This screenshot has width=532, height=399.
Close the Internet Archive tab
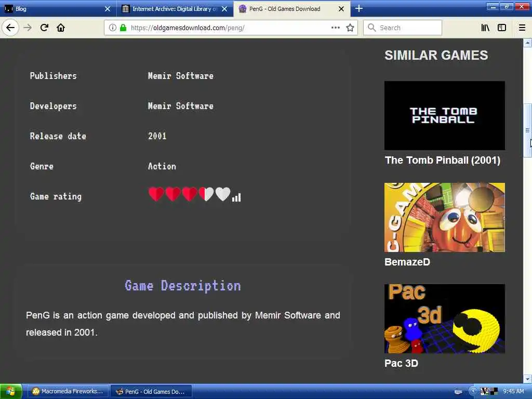coord(224,9)
